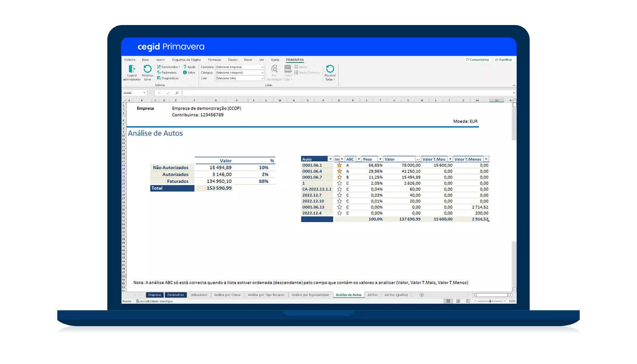Open the ABC column filter dropdown

[359, 159]
